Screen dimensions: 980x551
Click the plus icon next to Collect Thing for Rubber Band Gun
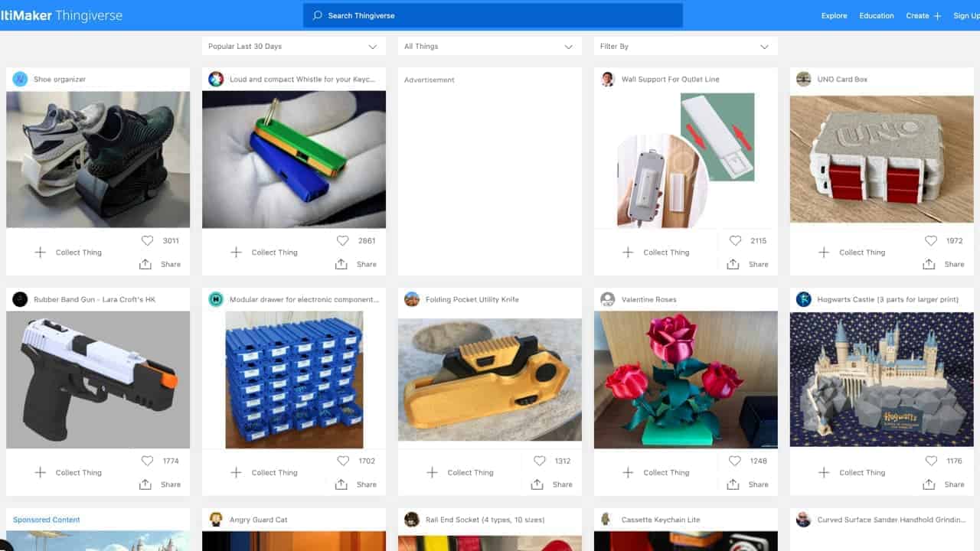pos(40,472)
